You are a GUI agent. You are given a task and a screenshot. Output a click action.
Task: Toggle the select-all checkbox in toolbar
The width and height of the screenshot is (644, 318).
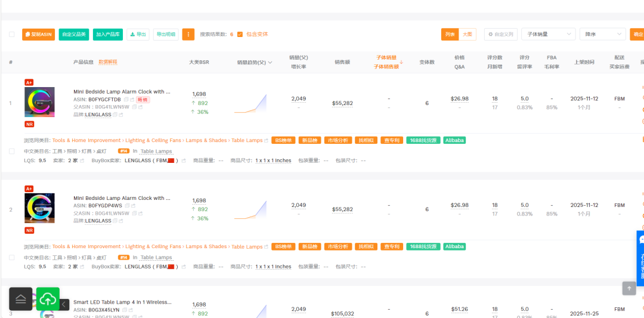pyautogui.click(x=12, y=35)
